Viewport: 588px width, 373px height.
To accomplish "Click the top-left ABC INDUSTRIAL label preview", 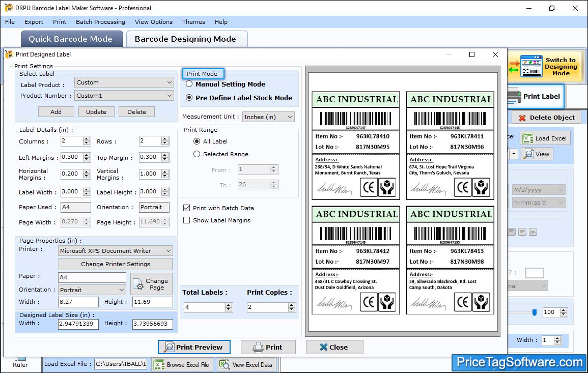I will (x=356, y=146).
